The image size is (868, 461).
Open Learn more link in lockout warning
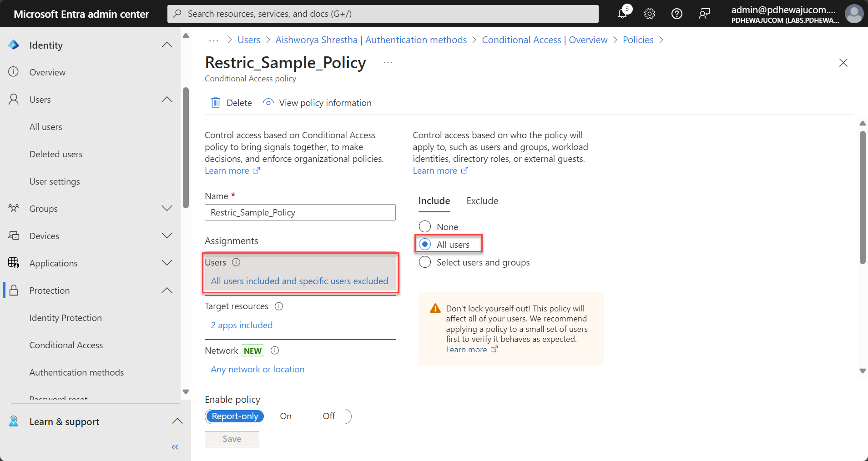tap(472, 350)
